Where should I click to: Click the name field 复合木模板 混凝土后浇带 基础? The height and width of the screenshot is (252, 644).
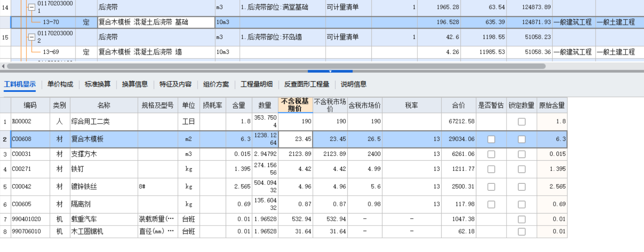156,22
